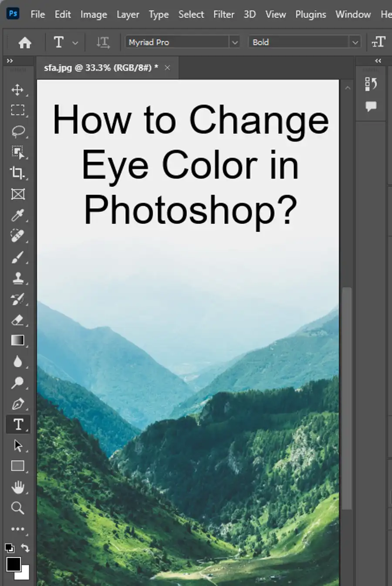
Task: Click the font size icon in options bar
Action: coord(378,42)
